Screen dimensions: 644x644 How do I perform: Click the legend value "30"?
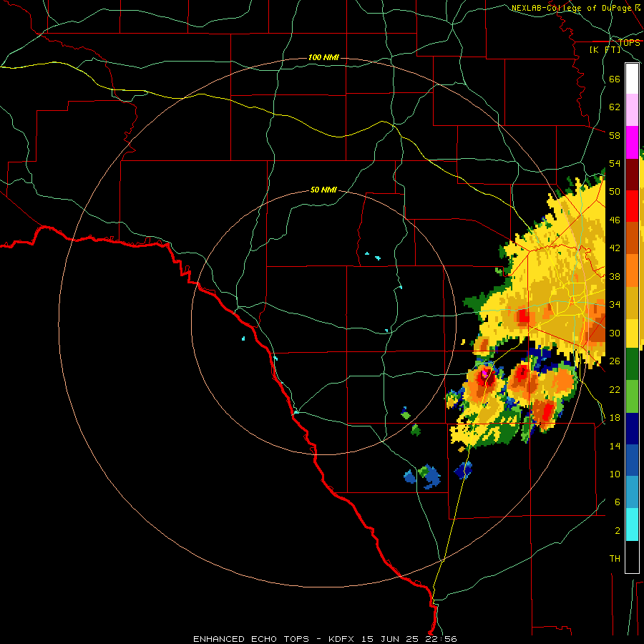615,333
